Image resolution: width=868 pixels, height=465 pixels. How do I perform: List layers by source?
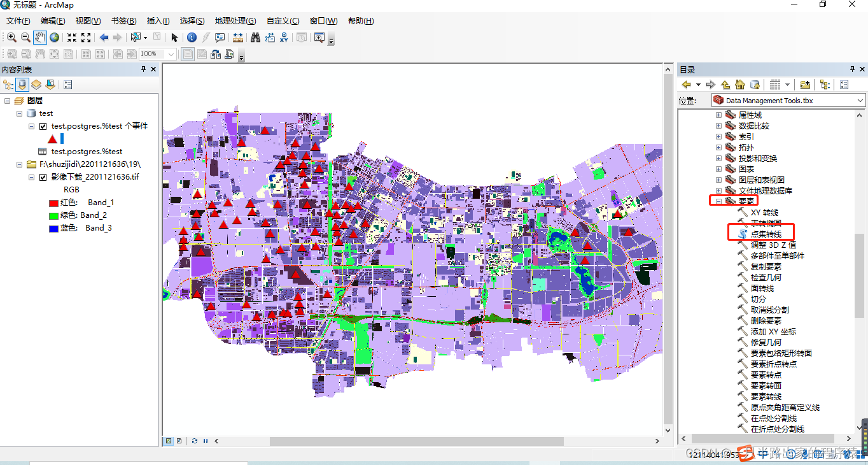[x=22, y=84]
